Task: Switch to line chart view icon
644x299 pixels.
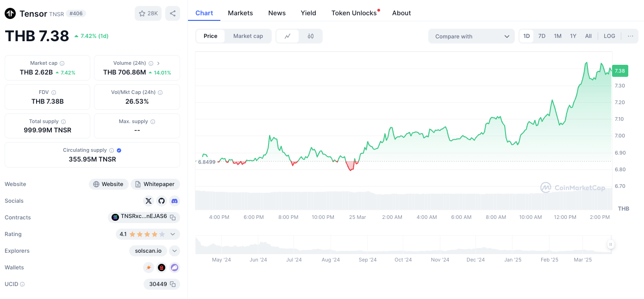Action: coord(288,36)
